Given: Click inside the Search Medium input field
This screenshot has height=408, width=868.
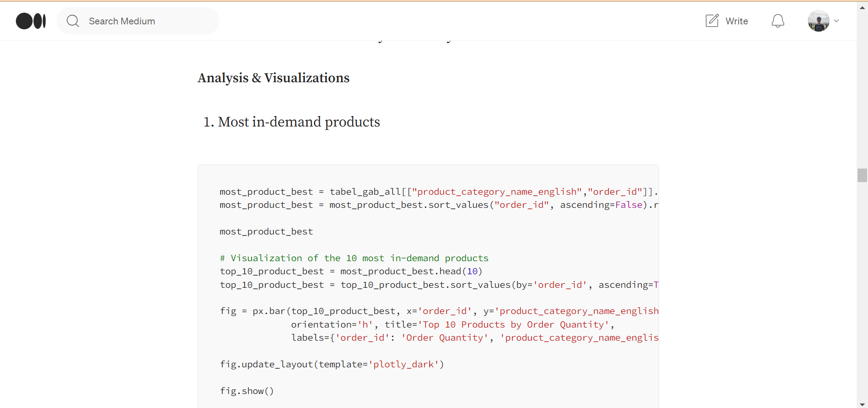Looking at the screenshot, I should [x=145, y=21].
